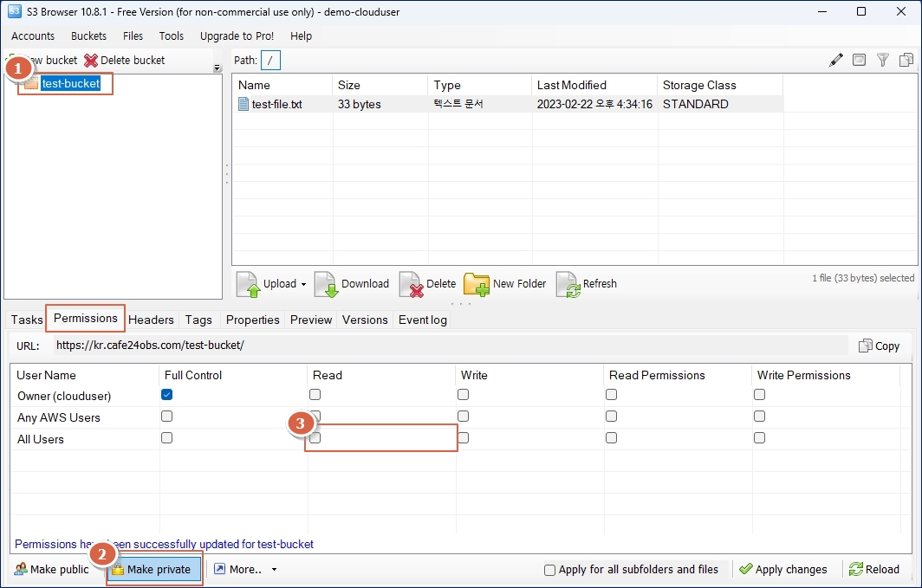Screen dimensions: 922x588
Task: Enable Read for All Users
Action: (x=315, y=438)
